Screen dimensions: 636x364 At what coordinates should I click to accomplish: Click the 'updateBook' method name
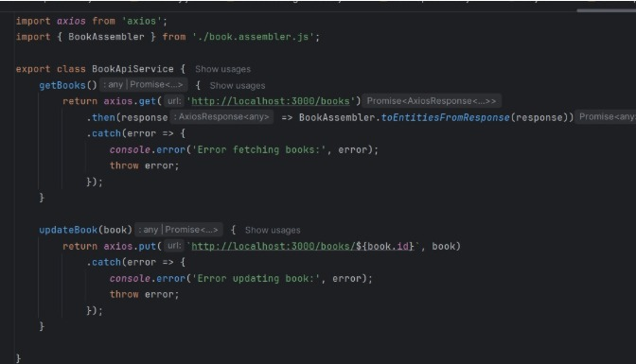[68, 230]
